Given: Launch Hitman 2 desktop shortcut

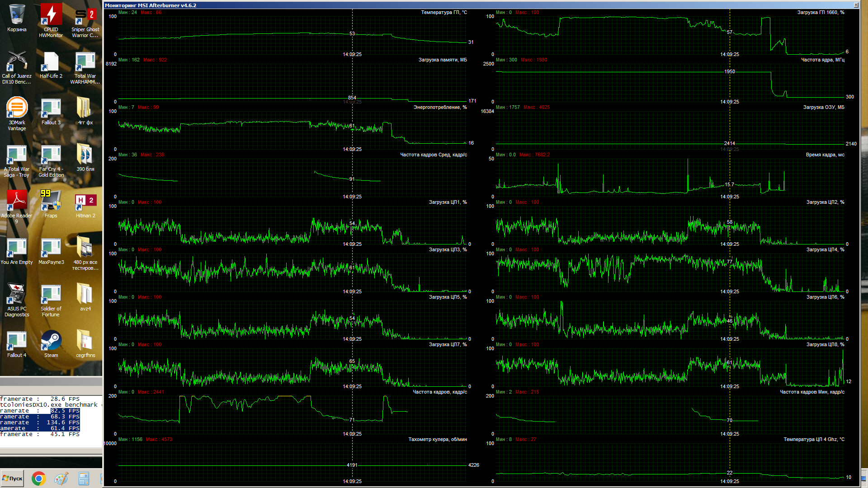Looking at the screenshot, I should 85,201.
